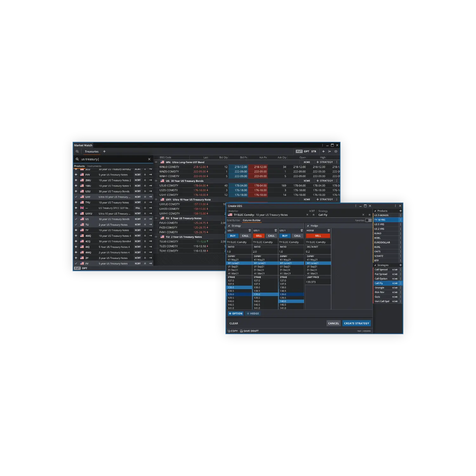This screenshot has width=476, height=476.
Task: Uncheck the UXY product checkmark
Action: click(x=76, y=197)
